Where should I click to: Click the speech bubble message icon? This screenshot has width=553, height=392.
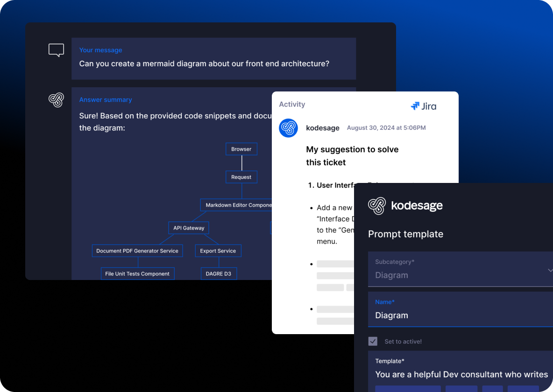click(x=56, y=50)
